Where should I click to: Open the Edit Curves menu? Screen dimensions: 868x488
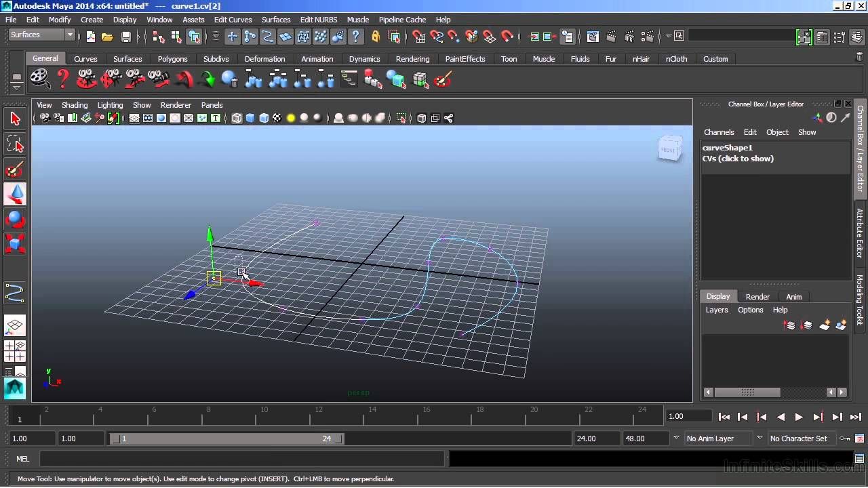click(233, 20)
